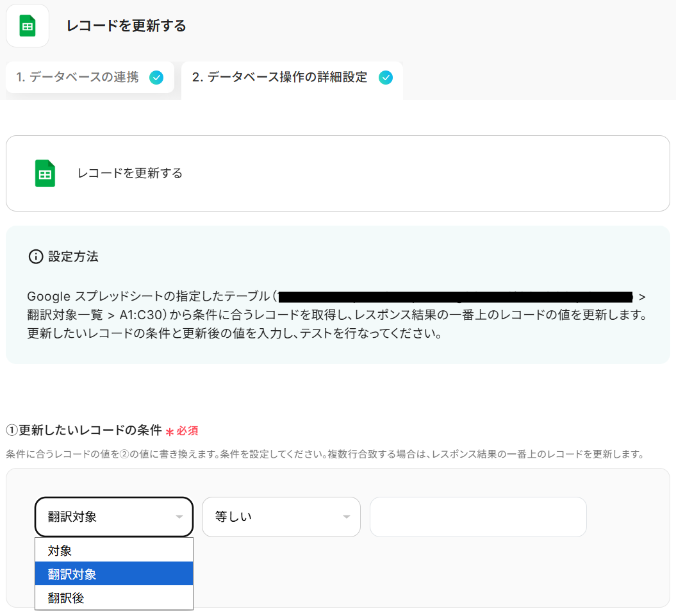
Task: Click the 設定方法 heading
Action: [x=73, y=256]
